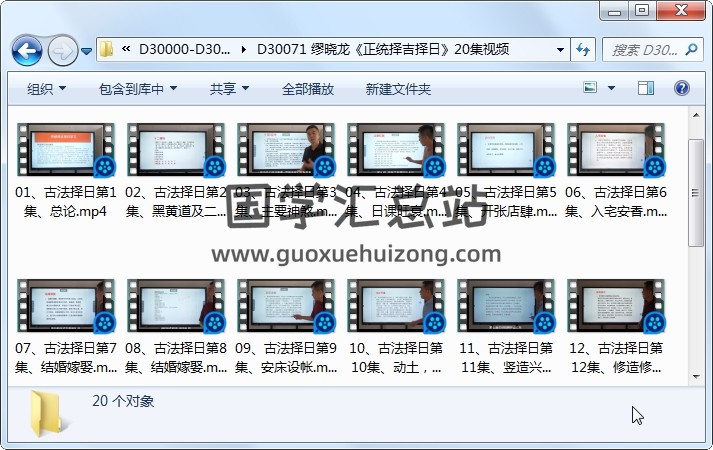This screenshot has width=713, height=450.
Task: Click the Forward navigation arrow button
Action: [62, 49]
